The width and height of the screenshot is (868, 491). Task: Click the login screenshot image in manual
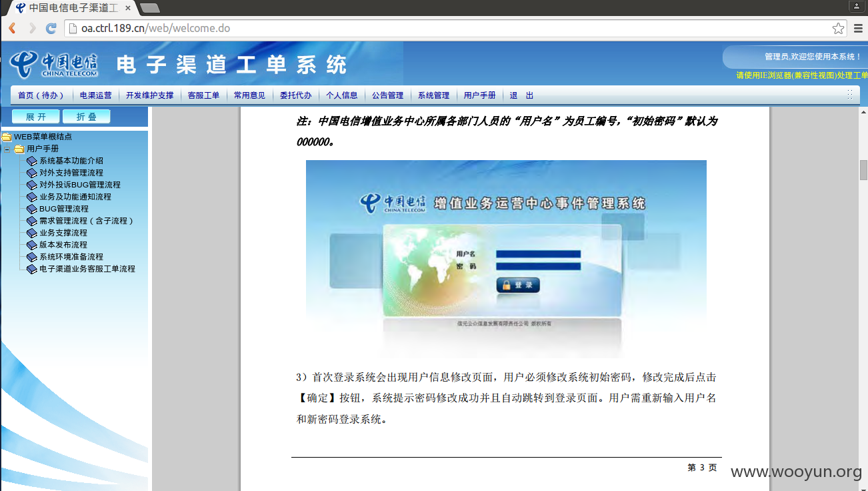pos(506,259)
